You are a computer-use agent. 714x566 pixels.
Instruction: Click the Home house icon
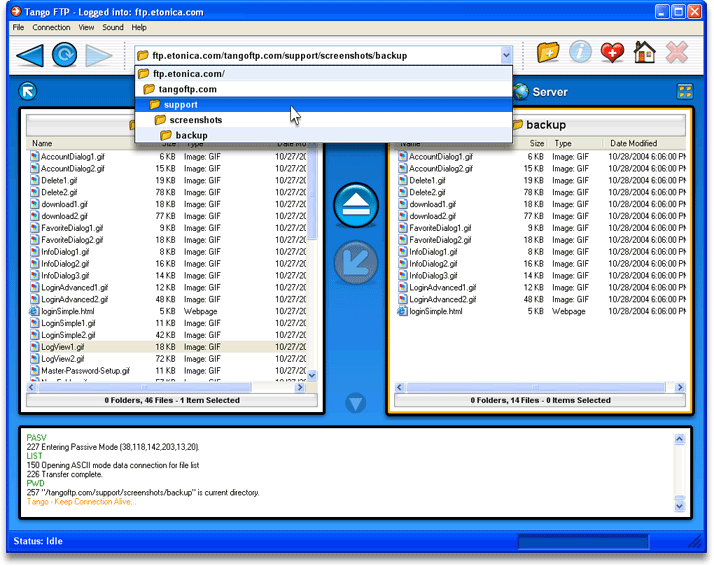coord(644,52)
